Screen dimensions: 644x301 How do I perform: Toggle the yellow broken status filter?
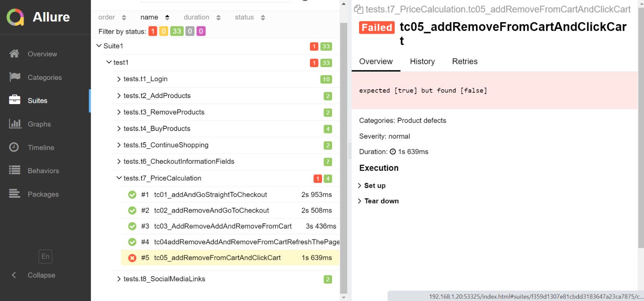163,31
